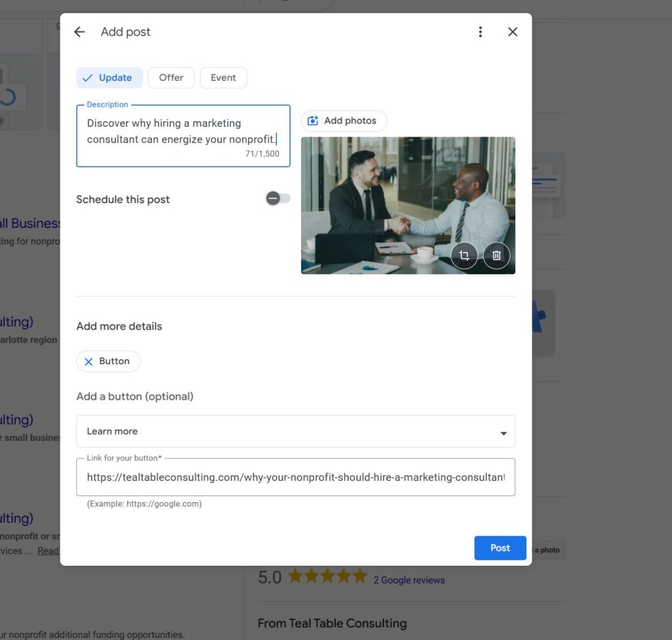Switch to the Offer post type
Viewport: 672px width, 640px height.
click(171, 77)
